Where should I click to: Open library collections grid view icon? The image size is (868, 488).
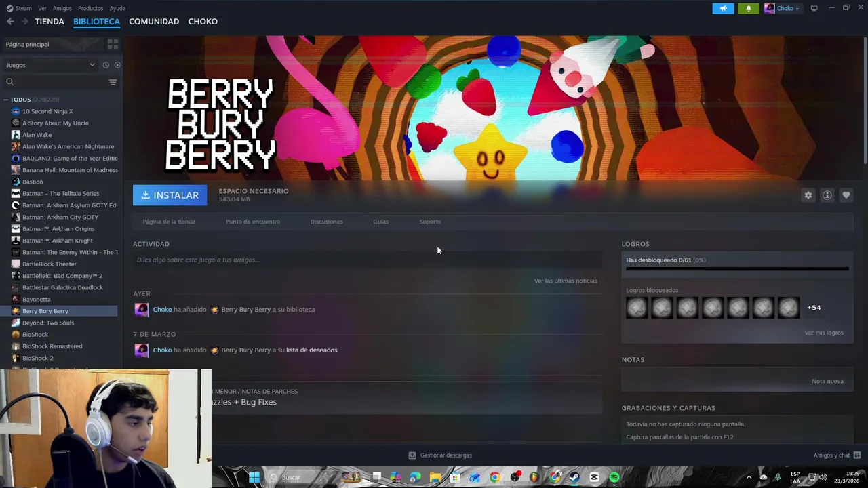[x=113, y=44]
